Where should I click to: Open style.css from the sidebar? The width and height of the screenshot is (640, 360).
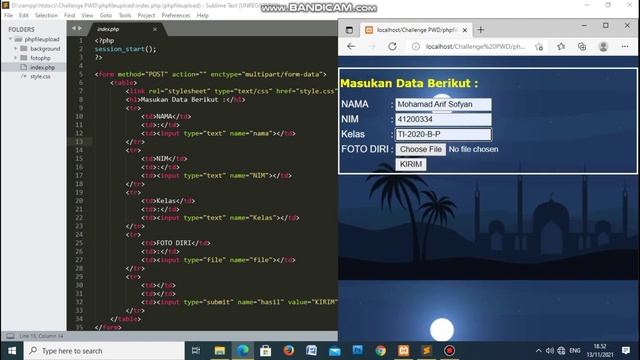[x=40, y=76]
